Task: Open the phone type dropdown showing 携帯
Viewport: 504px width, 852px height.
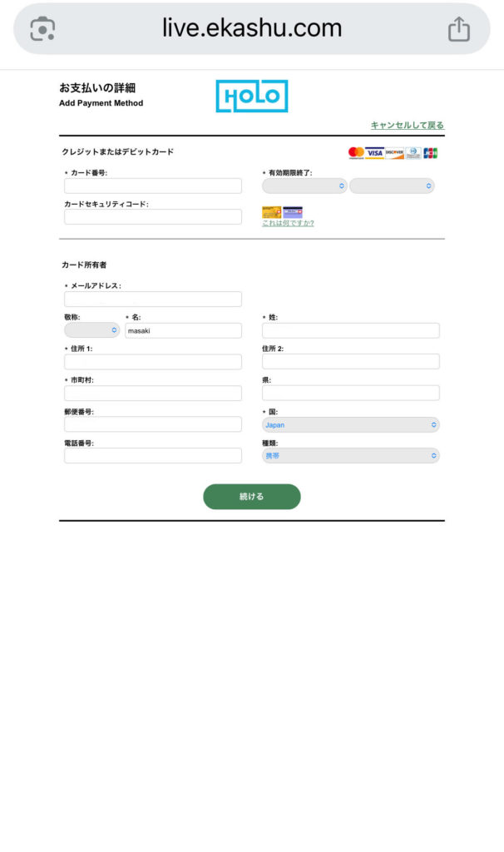Action: 350,456
